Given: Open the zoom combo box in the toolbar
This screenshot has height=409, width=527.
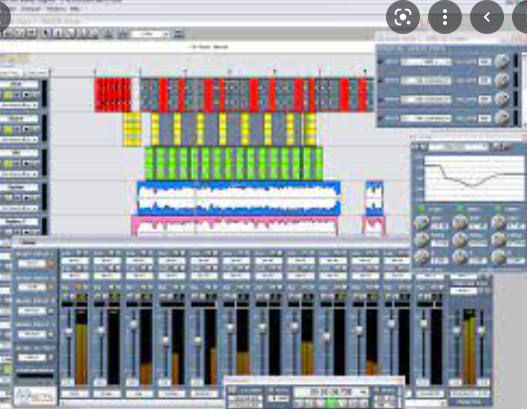Looking at the screenshot, I should (151, 34).
